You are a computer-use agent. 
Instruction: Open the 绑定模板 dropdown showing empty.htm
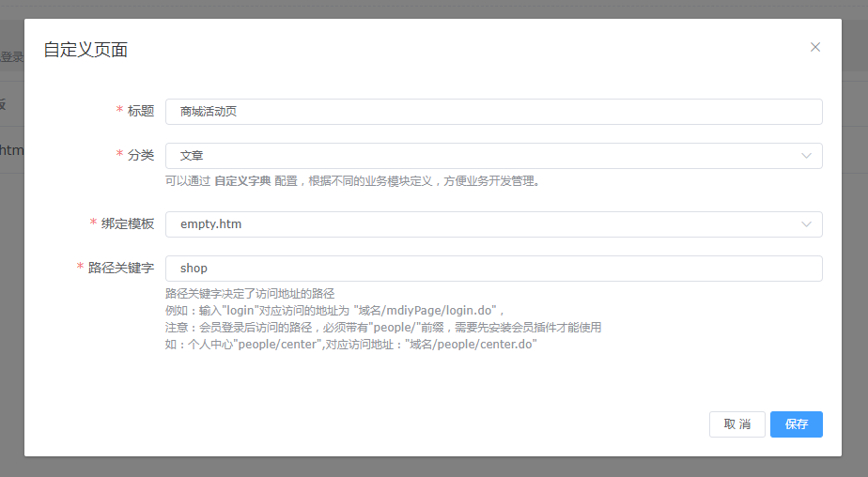pyautogui.click(x=479, y=224)
